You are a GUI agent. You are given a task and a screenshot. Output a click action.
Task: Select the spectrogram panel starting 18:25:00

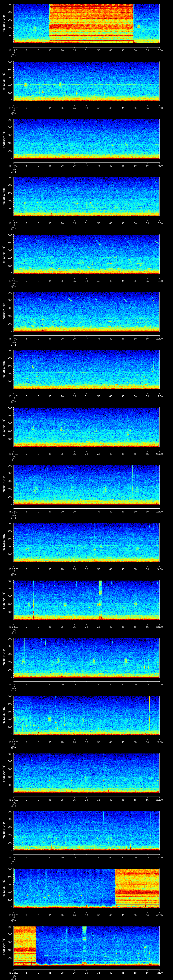click(x=87, y=657)
